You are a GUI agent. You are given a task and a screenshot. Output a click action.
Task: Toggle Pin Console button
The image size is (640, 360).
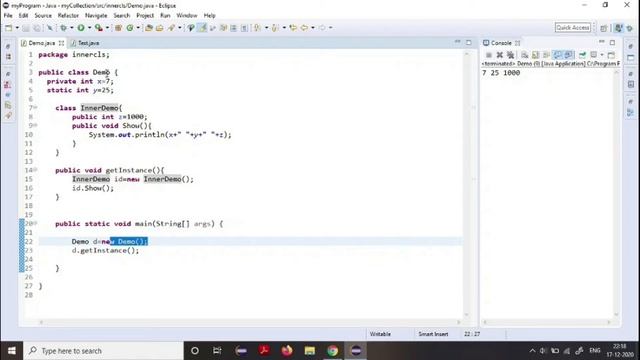pos(582,55)
